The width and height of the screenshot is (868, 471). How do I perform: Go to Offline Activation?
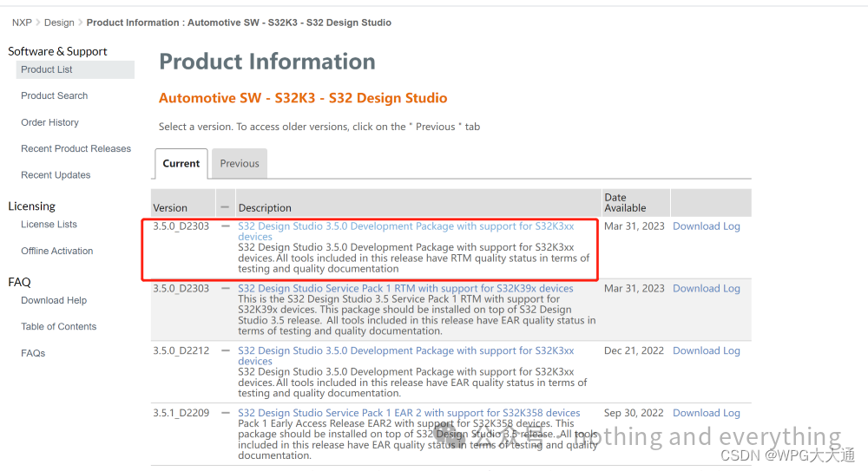point(57,251)
